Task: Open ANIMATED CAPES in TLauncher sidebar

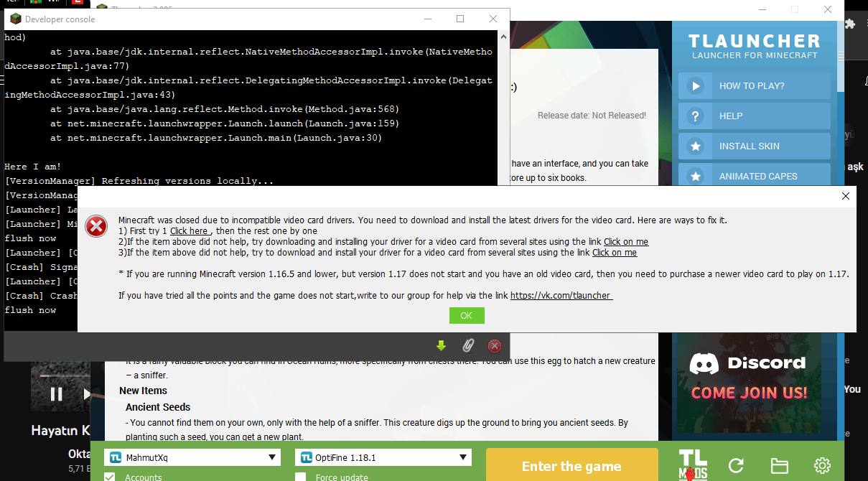Action: click(755, 175)
